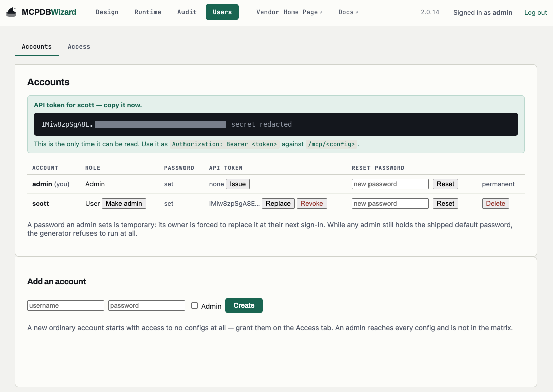Image resolution: width=553 pixels, height=392 pixels.
Task: Click the 'API token for scott — copy it now.' text
Action: (x=88, y=105)
